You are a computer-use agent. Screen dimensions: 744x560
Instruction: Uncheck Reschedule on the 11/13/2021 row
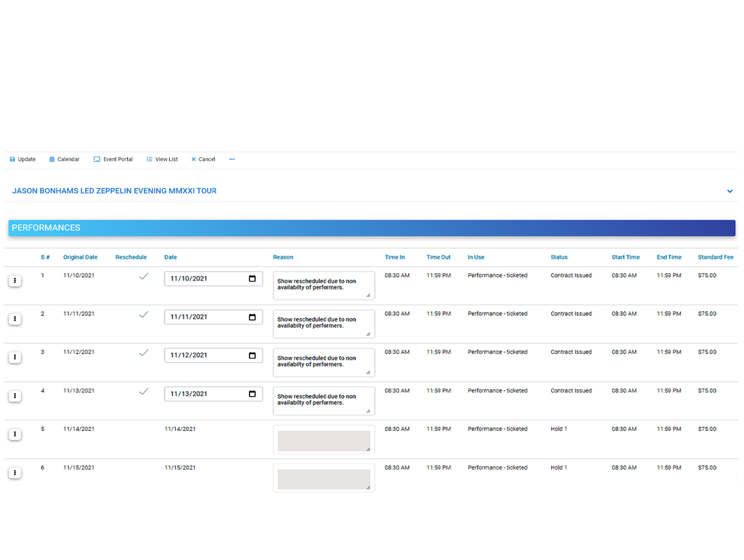tap(144, 391)
